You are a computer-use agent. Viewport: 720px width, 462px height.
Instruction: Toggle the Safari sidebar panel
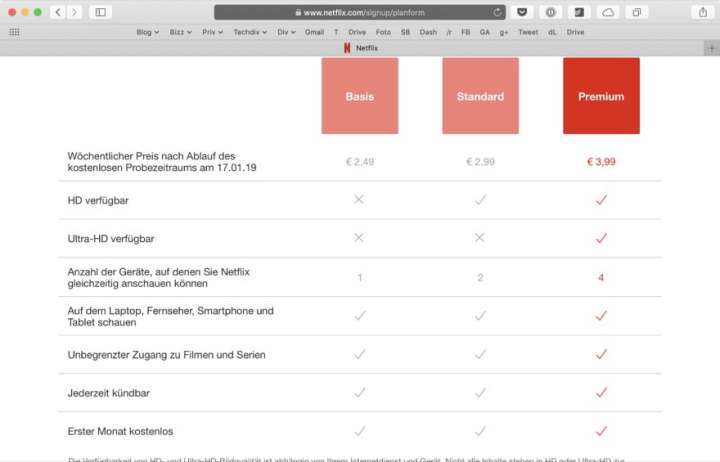coord(100,12)
